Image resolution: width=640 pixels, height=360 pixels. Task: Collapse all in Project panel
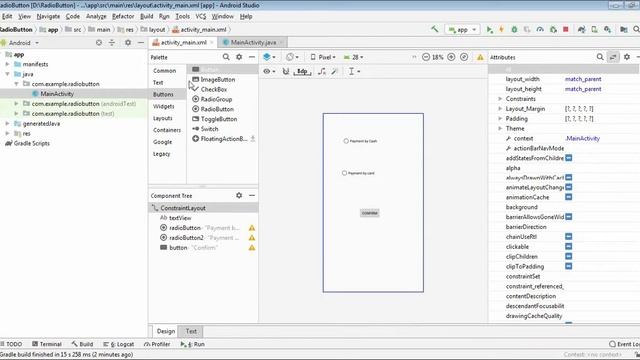point(112,42)
